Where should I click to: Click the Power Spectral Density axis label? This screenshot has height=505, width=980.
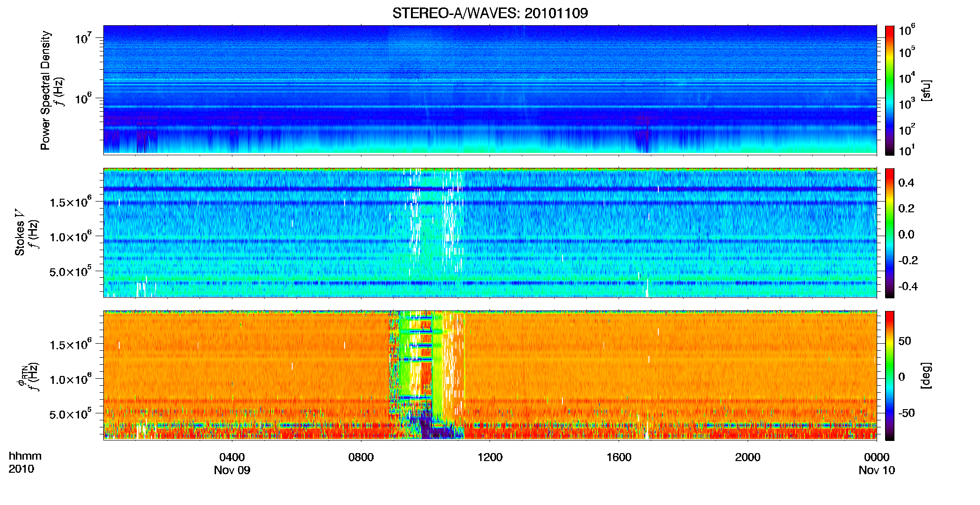tap(45, 90)
